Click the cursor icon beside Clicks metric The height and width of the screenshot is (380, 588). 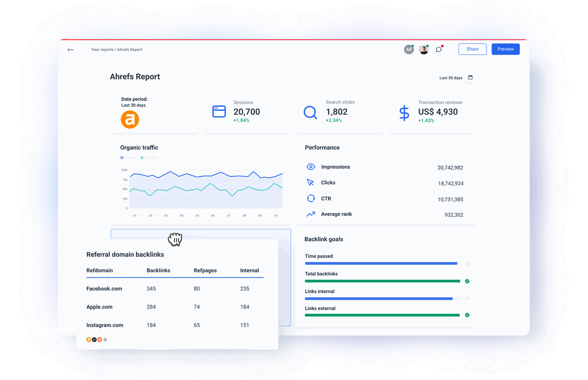coord(311,183)
